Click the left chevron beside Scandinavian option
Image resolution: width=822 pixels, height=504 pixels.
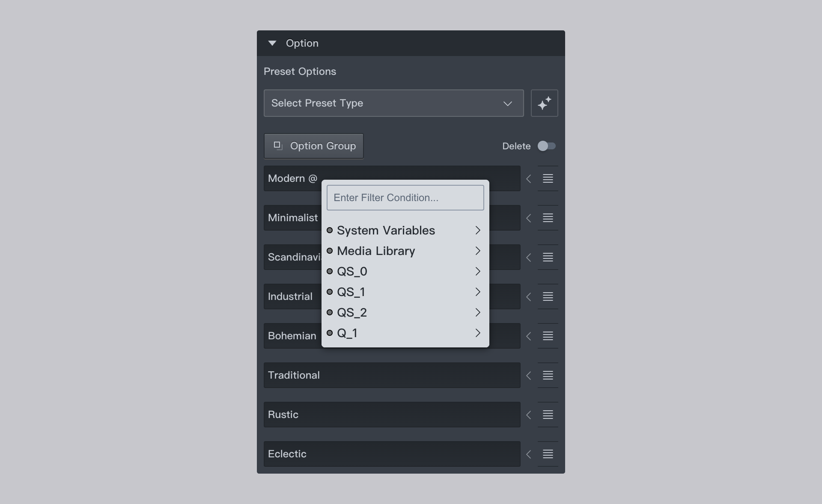(529, 258)
